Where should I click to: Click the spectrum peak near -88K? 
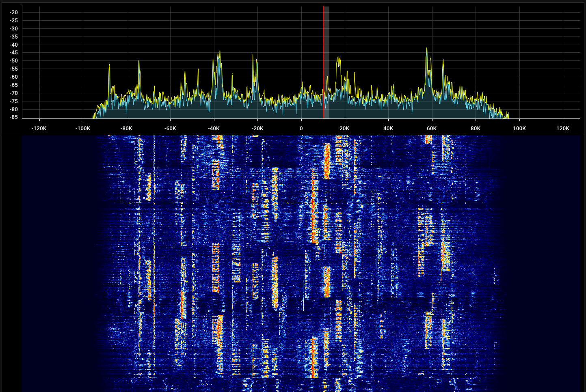[x=109, y=65]
